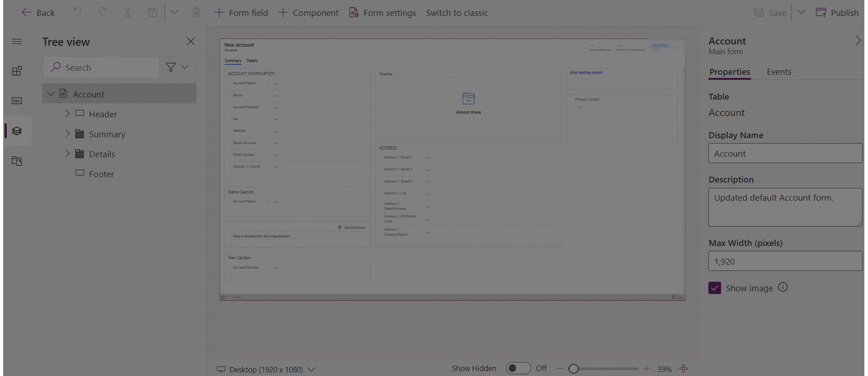This screenshot has height=376, width=868.
Task: Select the Parent Account field
Action: pos(297,143)
